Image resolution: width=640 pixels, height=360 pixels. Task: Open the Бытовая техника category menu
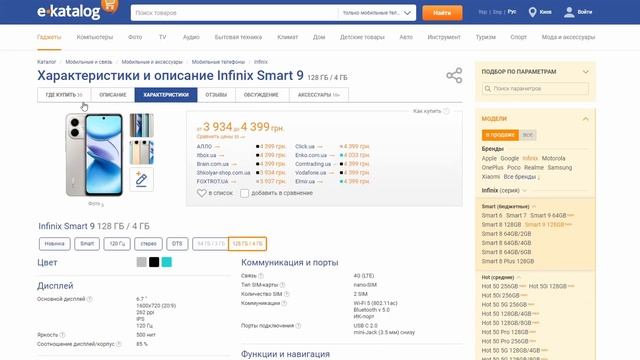[x=238, y=37]
